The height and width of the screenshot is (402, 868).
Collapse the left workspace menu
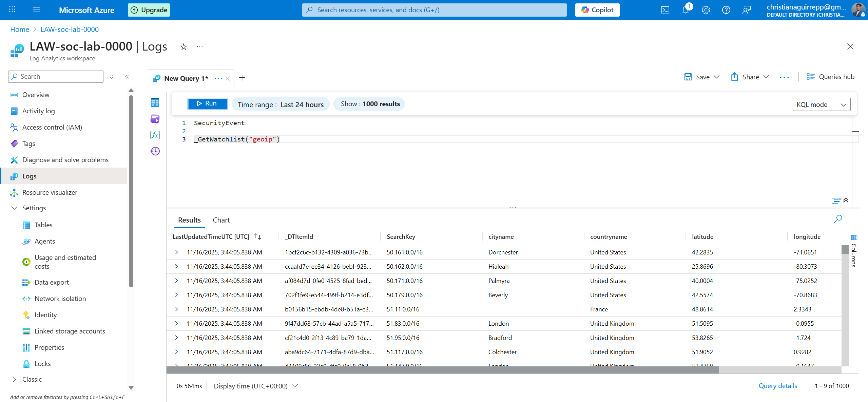[x=127, y=77]
